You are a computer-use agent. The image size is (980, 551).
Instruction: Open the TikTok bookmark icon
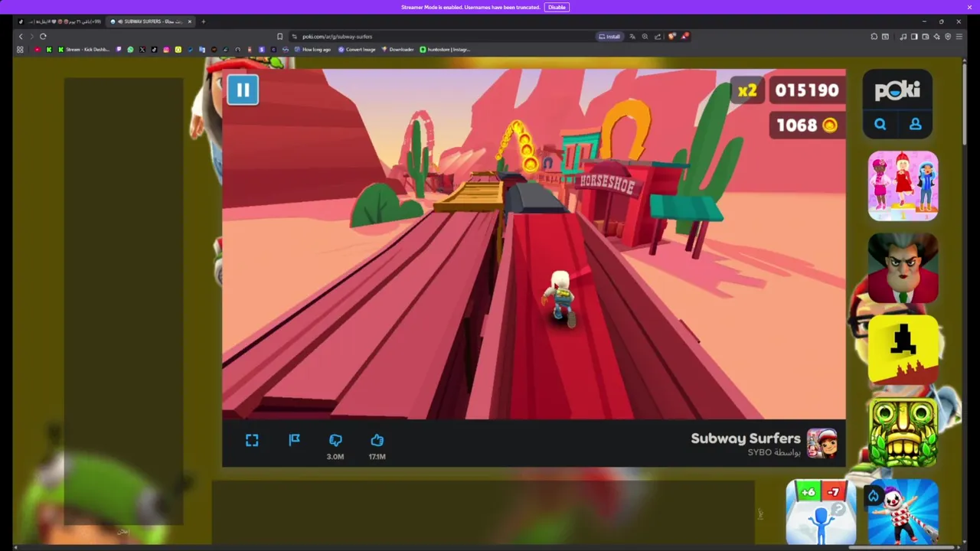154,50
